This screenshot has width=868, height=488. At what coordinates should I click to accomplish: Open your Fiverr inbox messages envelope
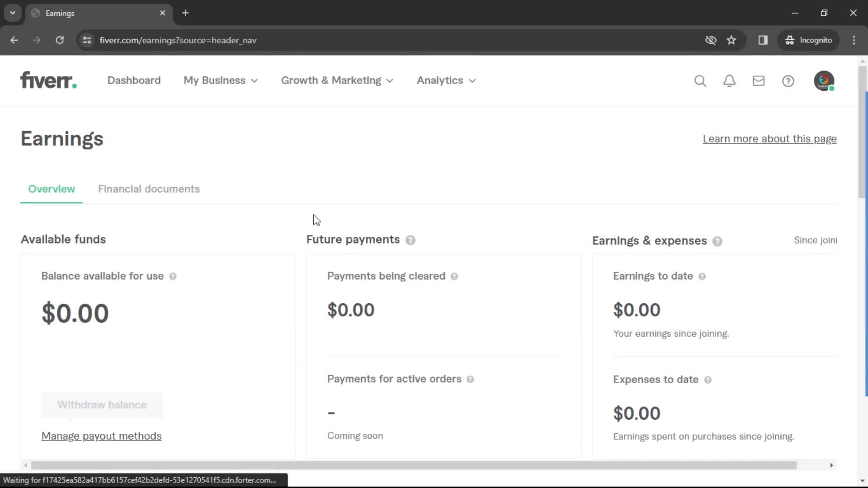tap(759, 80)
